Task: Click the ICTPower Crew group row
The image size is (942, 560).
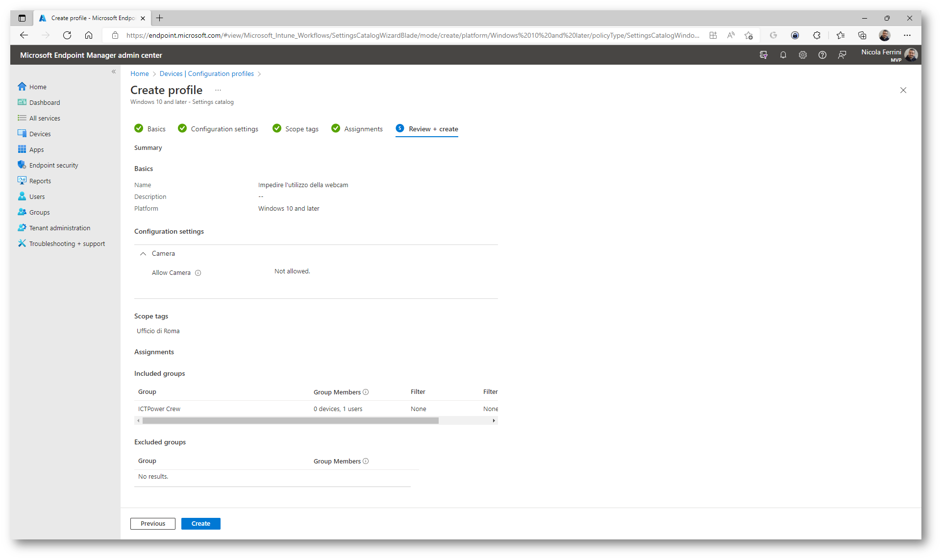Action: 316,409
